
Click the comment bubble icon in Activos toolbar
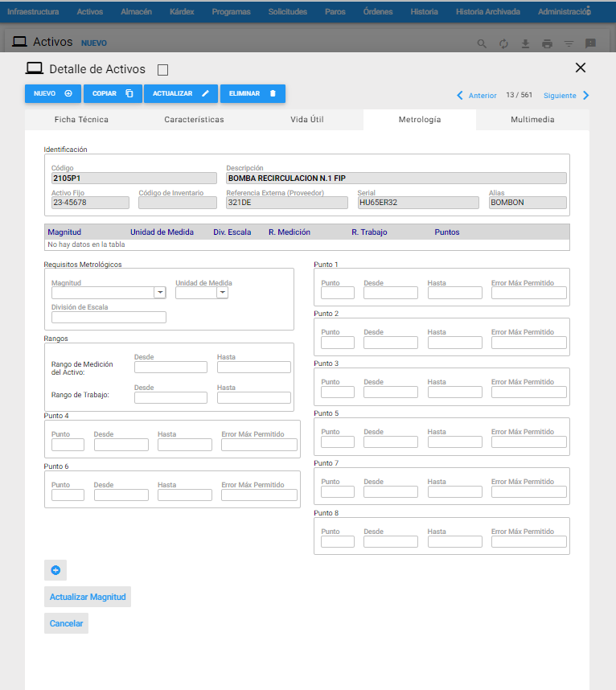[590, 43]
